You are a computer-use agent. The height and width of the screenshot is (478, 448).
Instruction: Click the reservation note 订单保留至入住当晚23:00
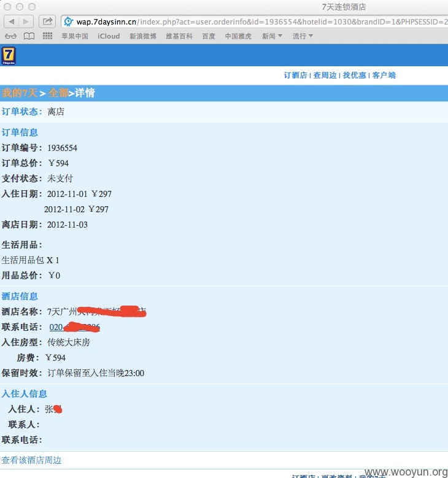[96, 373]
